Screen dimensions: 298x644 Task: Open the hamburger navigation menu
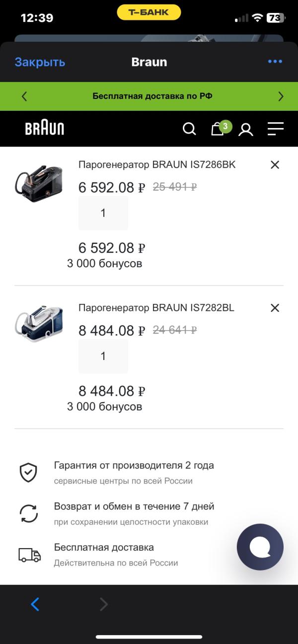275,129
